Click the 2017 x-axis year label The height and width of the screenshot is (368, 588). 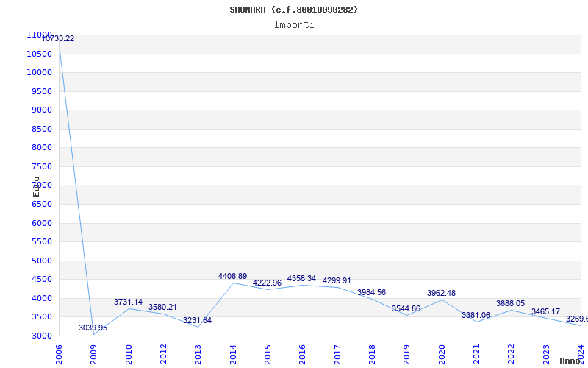click(x=337, y=355)
